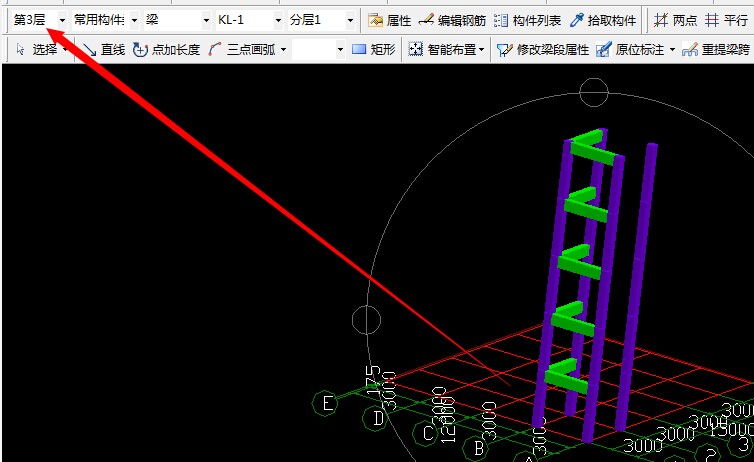Open 构件列表 component list
The height and width of the screenshot is (462, 754).
coord(528,21)
